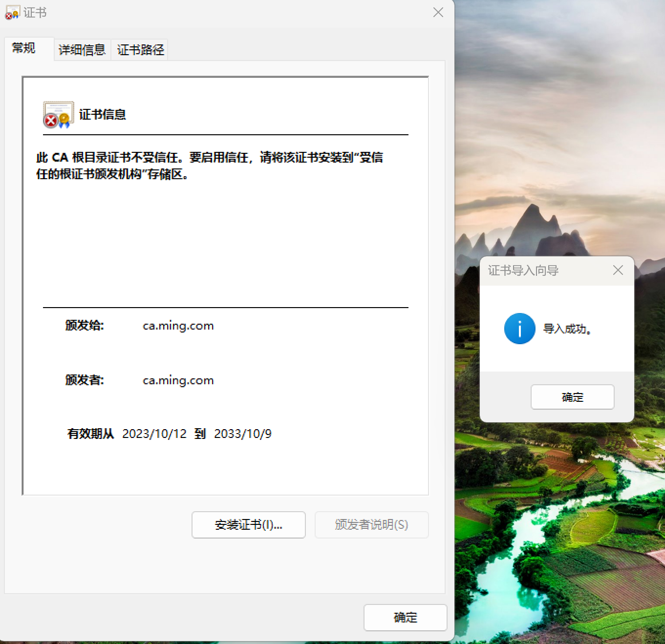Image resolution: width=665 pixels, height=644 pixels.
Task: Click the certificate information icon with red X
Action: (58, 115)
